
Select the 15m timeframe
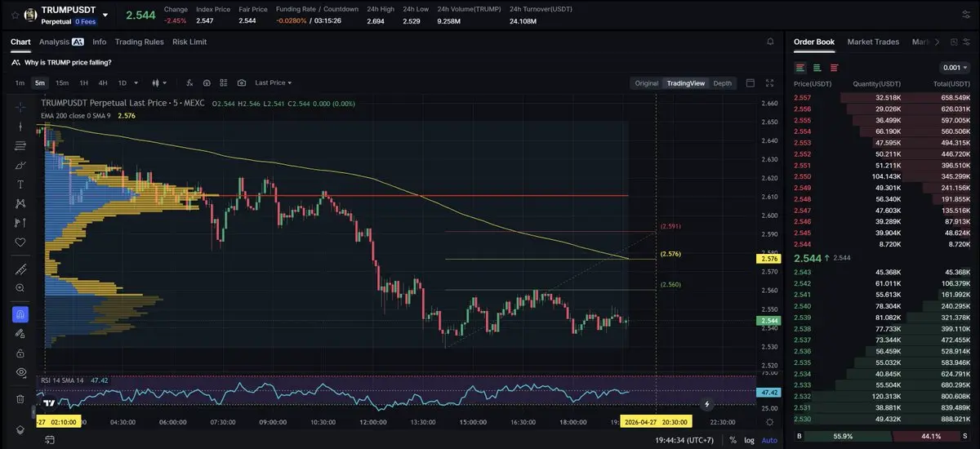point(62,82)
